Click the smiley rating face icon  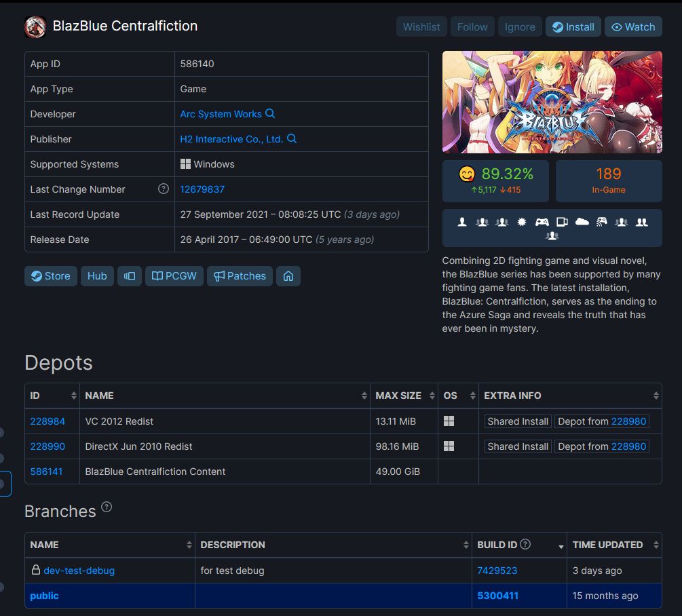(x=467, y=174)
